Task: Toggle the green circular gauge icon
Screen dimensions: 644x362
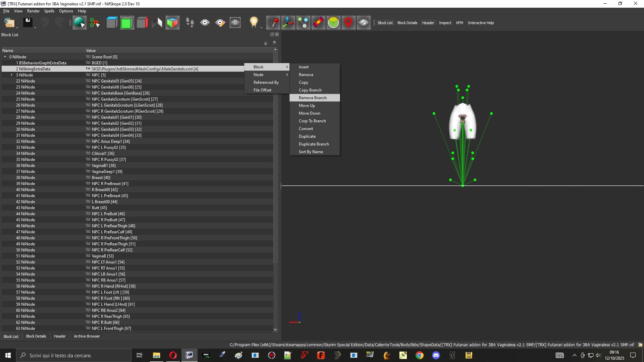Action: point(333,23)
